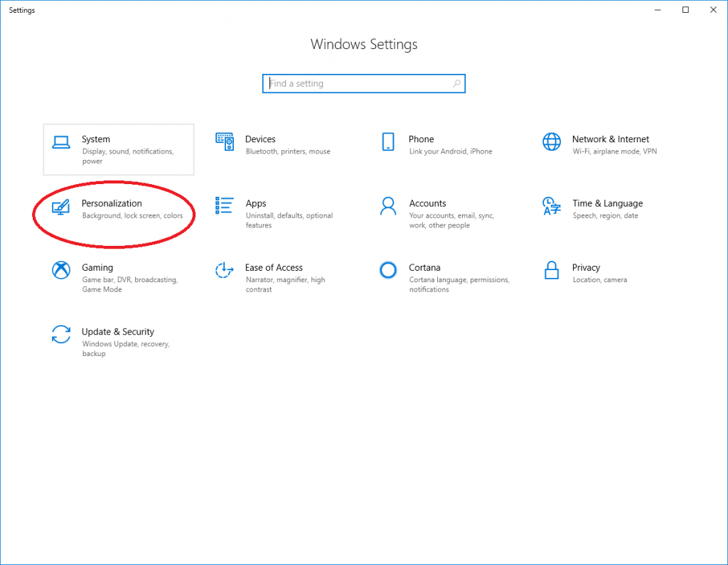Select the Accounts person icon
The height and width of the screenshot is (565, 728).
(x=388, y=206)
